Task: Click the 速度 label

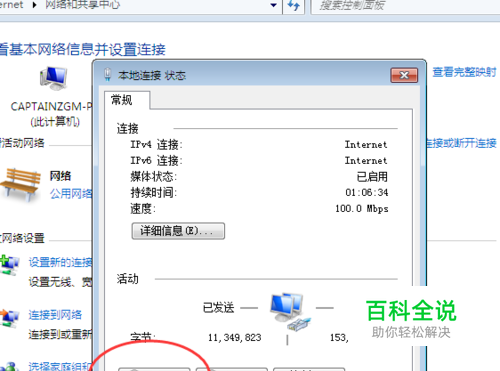Action: click(143, 209)
